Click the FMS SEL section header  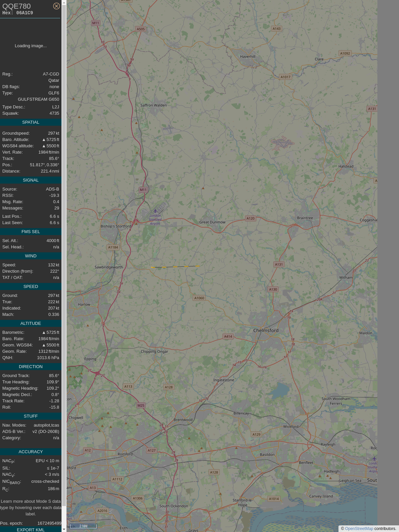point(31,232)
